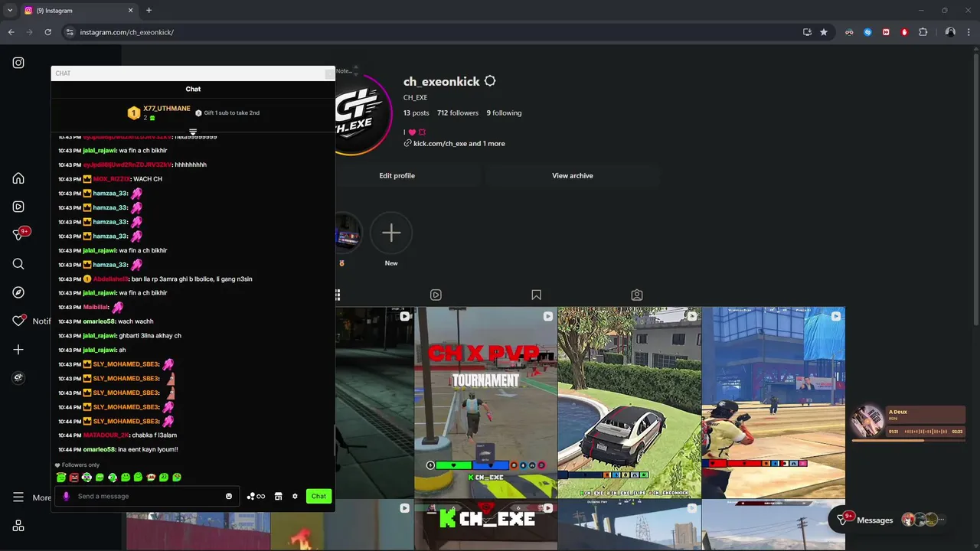Image resolution: width=980 pixels, height=551 pixels.
Task: Open Notifications heart icon
Action: tap(18, 321)
